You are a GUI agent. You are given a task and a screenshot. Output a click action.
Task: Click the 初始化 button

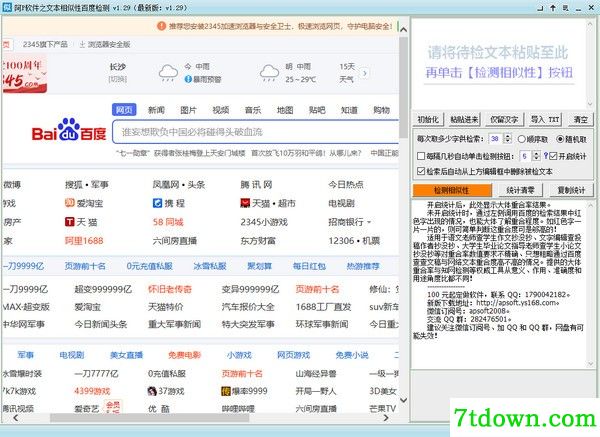coord(428,119)
